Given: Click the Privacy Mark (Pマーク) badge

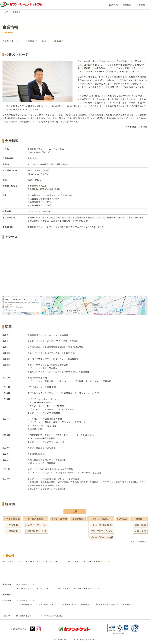Looking at the screenshot, I should click(135, 628).
